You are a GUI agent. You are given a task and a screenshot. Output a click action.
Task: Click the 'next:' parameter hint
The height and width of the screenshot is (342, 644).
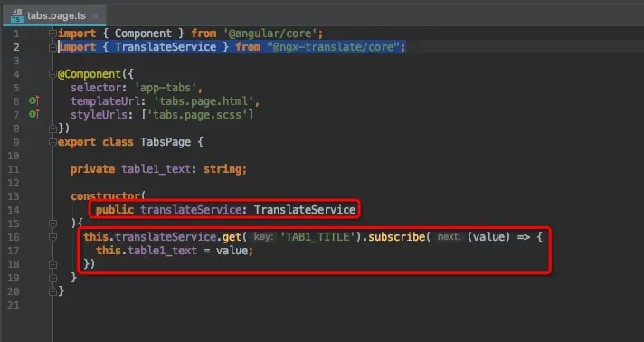click(x=449, y=237)
